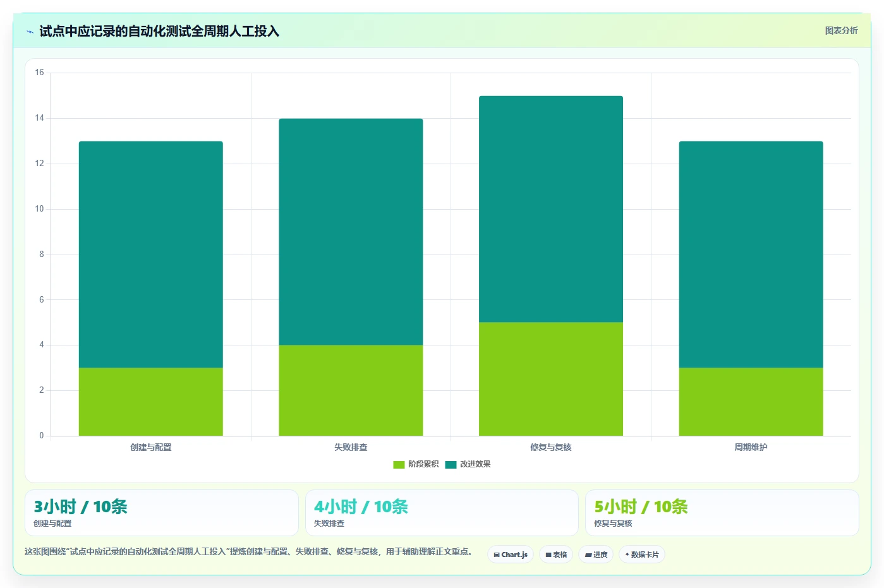Click the icon inside the Chart.js chip
Image resolution: width=884 pixels, height=588 pixels.
(497, 555)
